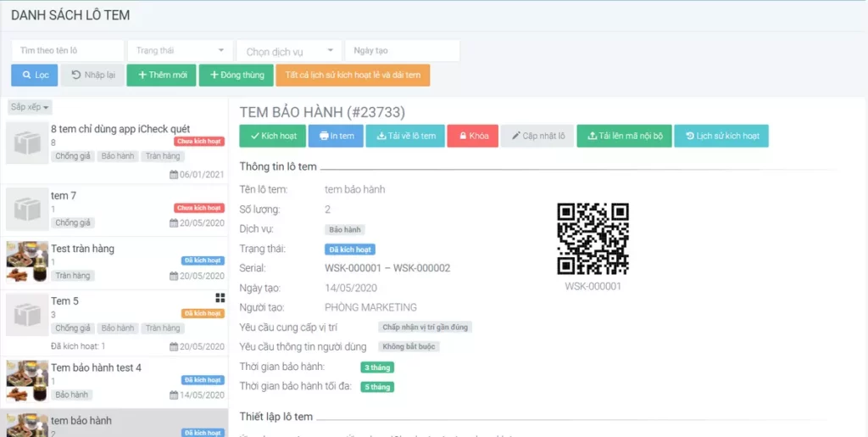Click the WSK-000001 QR code image
This screenshot has height=437, width=868.
point(593,239)
